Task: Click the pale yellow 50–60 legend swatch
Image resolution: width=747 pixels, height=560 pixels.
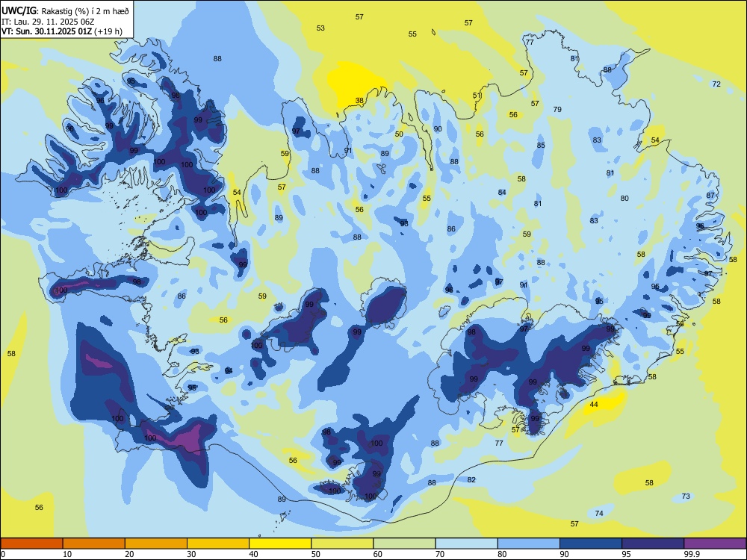Action: (x=342, y=544)
